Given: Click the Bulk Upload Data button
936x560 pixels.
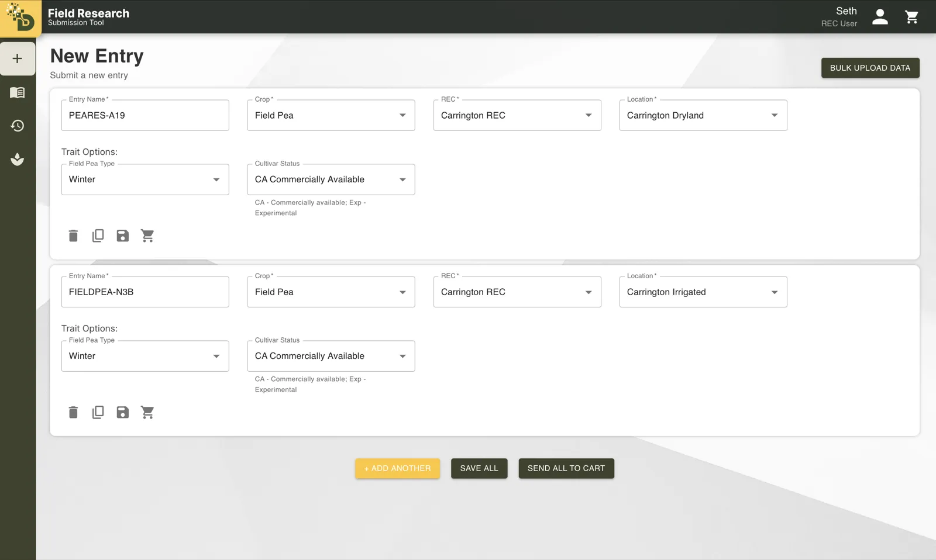Looking at the screenshot, I should click(870, 68).
